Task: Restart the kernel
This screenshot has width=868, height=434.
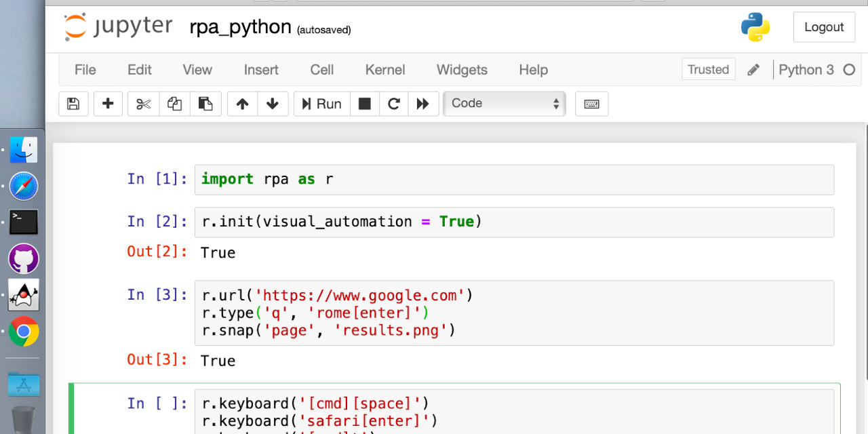Action: (393, 103)
